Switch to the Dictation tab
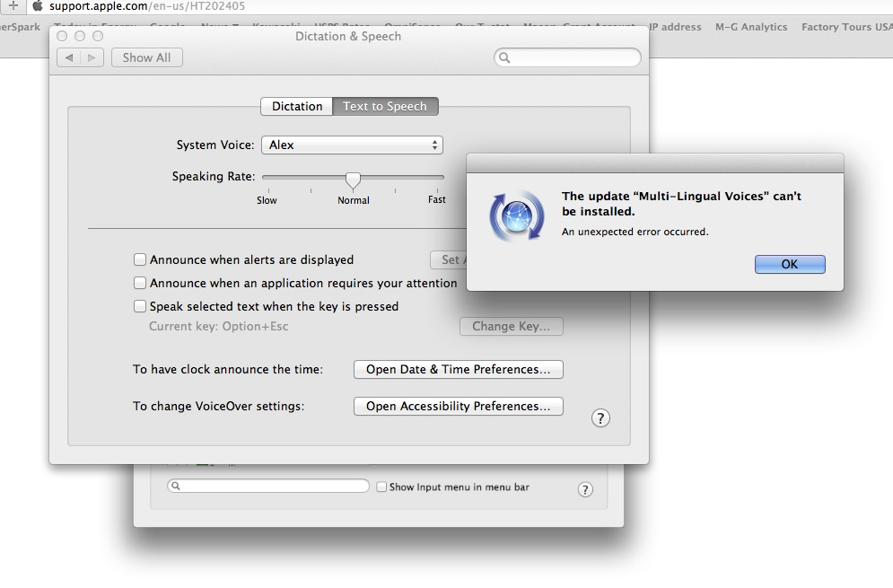 [297, 107]
